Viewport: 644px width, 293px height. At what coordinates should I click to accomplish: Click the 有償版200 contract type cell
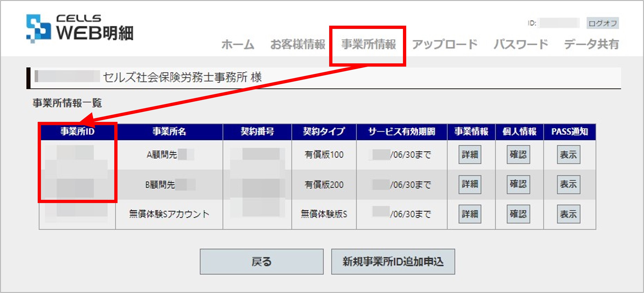324,185
